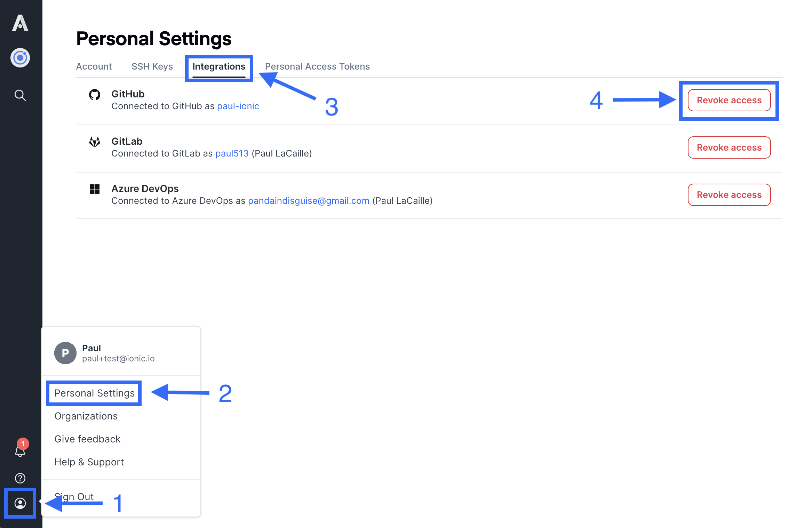Click the gray P user avatar
Image resolution: width=812 pixels, height=528 pixels.
65,353
